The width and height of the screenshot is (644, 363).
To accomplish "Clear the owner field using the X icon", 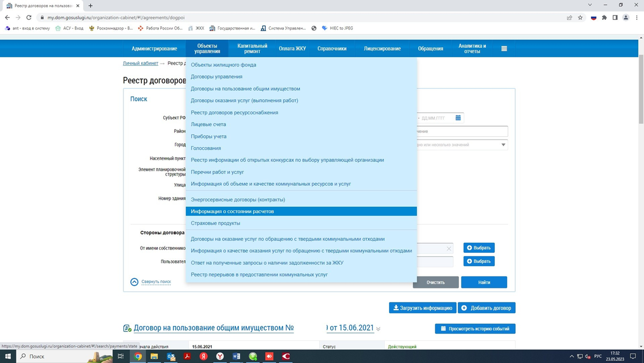I will pos(449,249).
